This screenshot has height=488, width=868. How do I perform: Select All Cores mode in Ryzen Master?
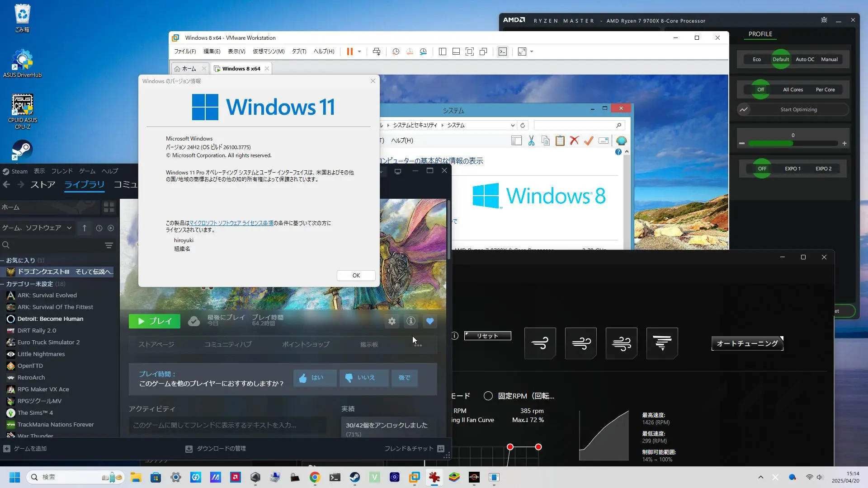tap(793, 89)
